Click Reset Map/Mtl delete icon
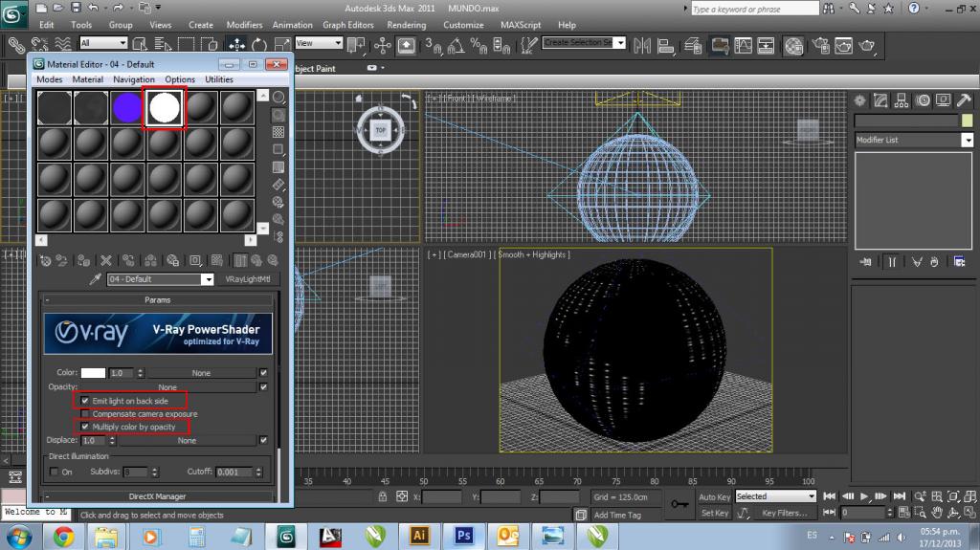 pyautogui.click(x=105, y=260)
